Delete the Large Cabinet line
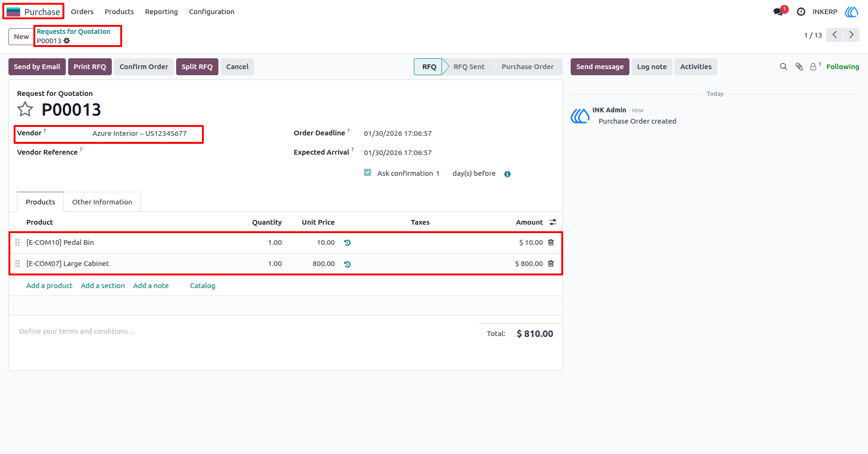 coord(551,264)
